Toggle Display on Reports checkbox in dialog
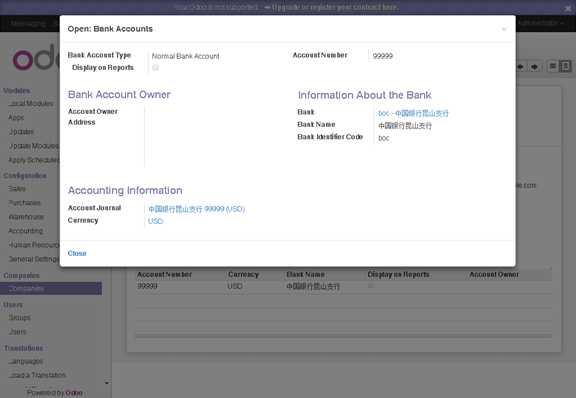The image size is (576, 398). [x=155, y=68]
